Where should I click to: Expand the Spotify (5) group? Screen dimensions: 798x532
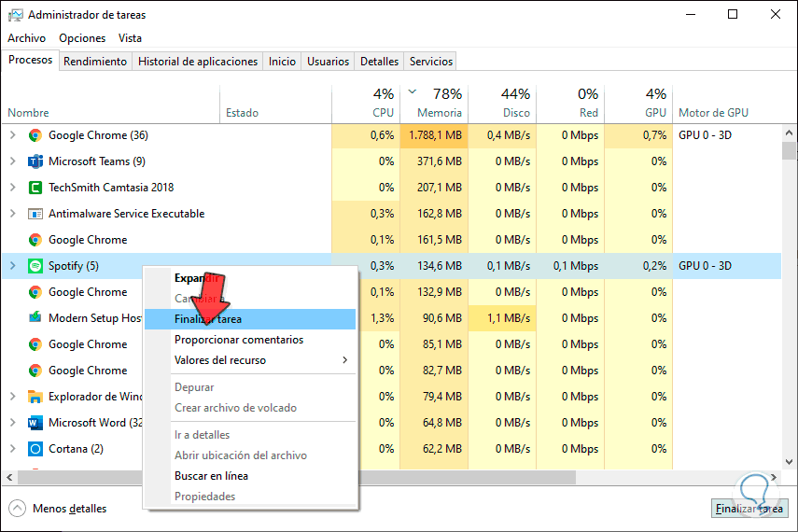[x=13, y=265]
